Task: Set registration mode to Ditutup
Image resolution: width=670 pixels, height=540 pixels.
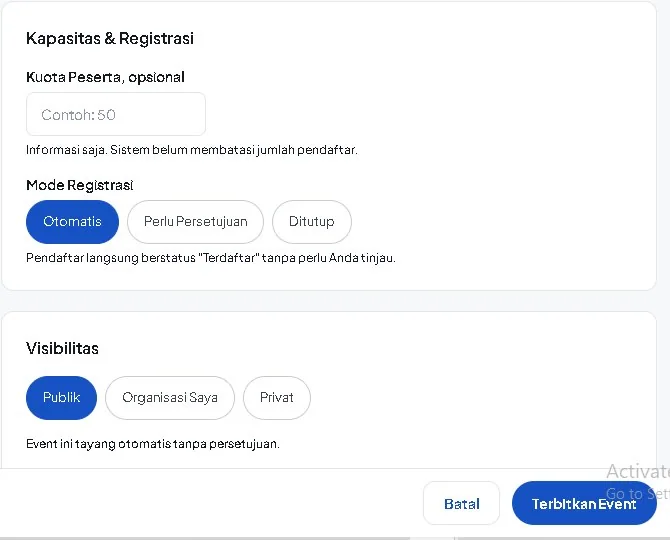Action: 311,222
